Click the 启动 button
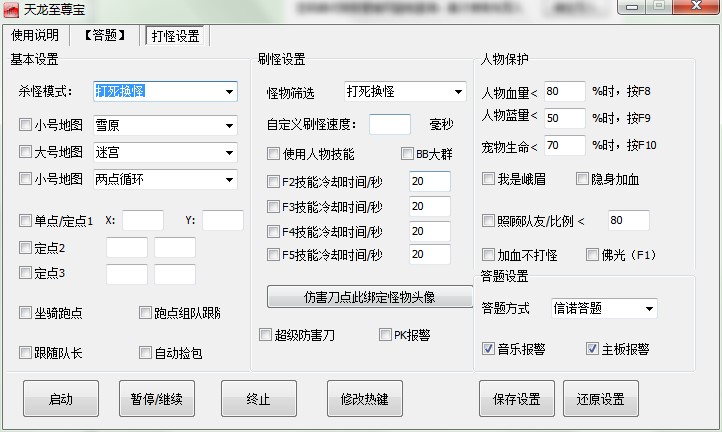 61,399
